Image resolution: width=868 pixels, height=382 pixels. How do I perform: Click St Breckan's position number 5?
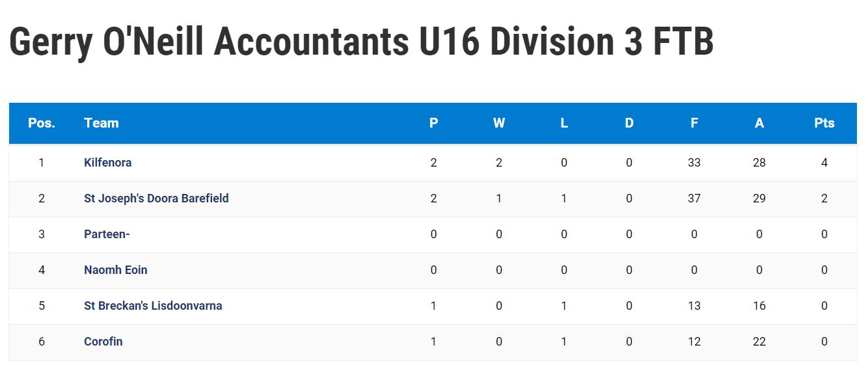click(x=42, y=306)
